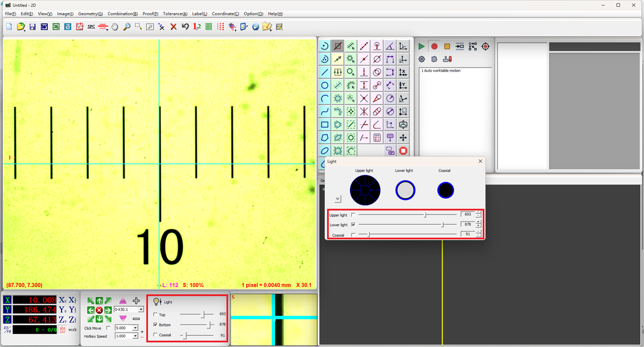The width and height of the screenshot is (644, 347).
Task: Enable Click Move checkbox
Action: click(109, 328)
